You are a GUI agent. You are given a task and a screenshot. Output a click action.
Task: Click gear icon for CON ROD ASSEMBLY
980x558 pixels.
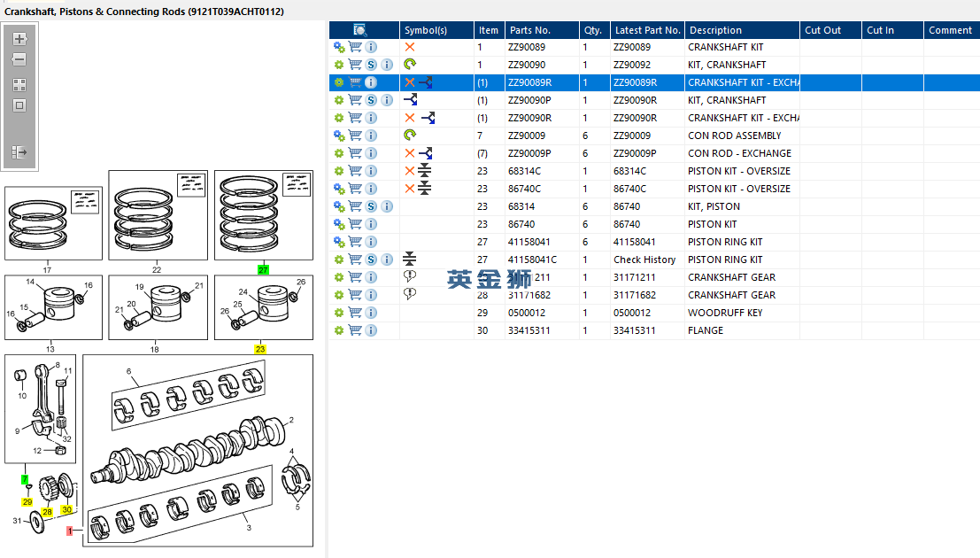(x=339, y=136)
